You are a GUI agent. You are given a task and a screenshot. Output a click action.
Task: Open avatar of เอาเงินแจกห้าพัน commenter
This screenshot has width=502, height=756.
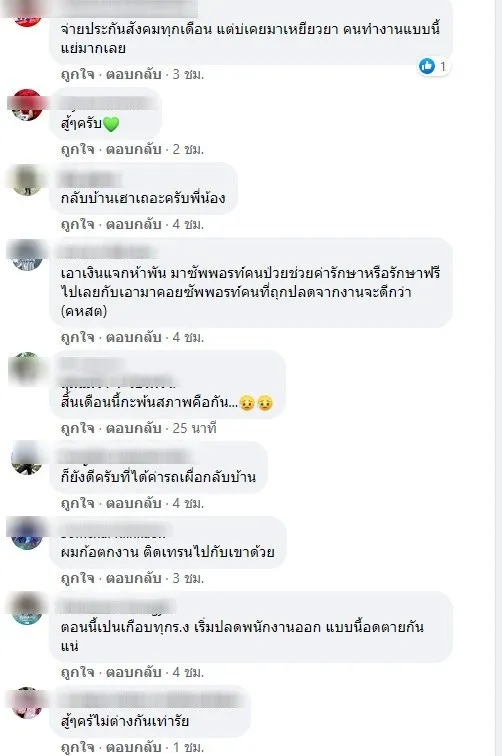27,255
